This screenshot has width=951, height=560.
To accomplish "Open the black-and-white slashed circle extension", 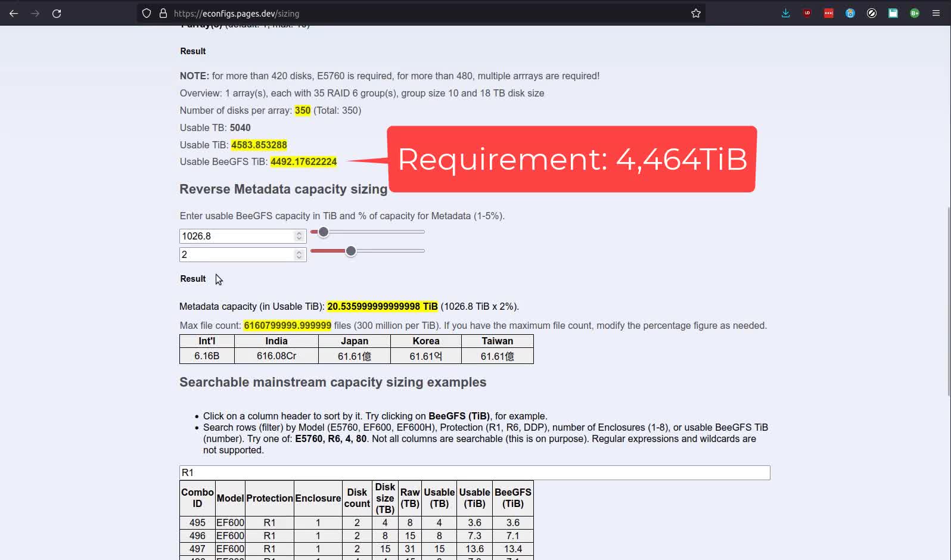I will click(x=872, y=13).
